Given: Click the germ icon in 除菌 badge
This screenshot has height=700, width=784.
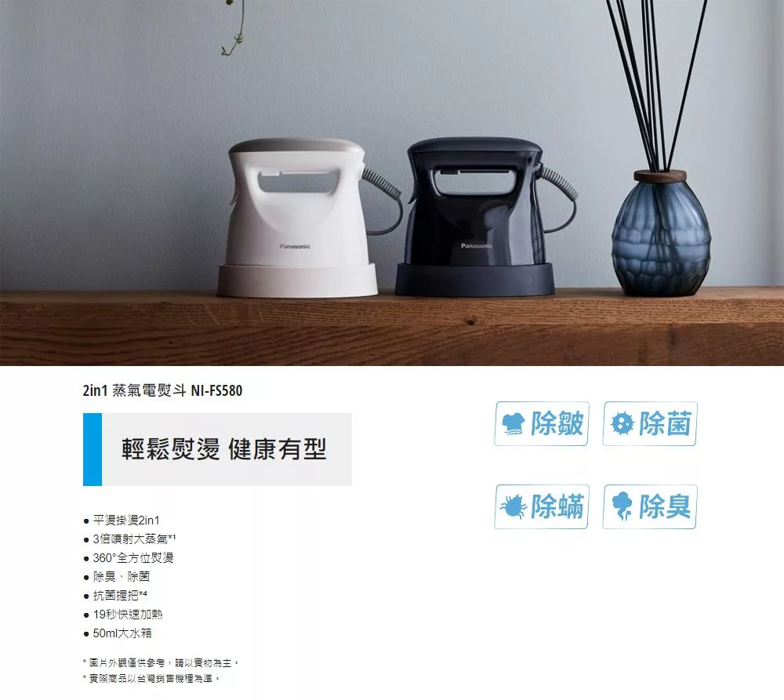Looking at the screenshot, I should tap(622, 424).
